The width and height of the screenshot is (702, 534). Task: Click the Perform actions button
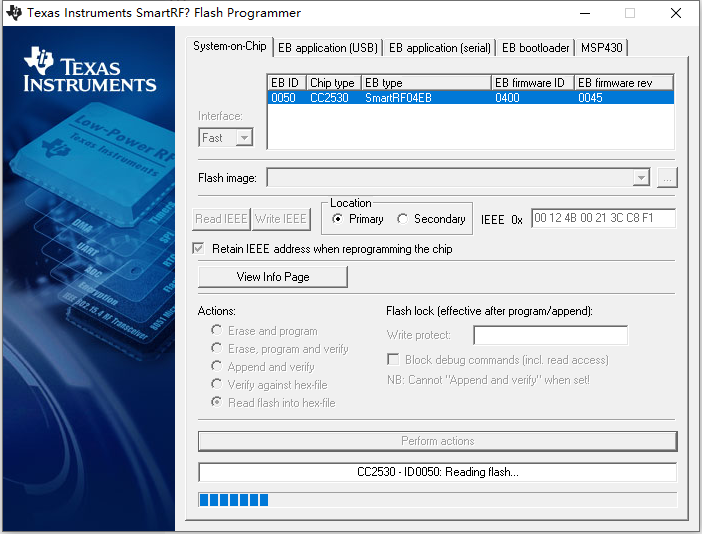[437, 441]
